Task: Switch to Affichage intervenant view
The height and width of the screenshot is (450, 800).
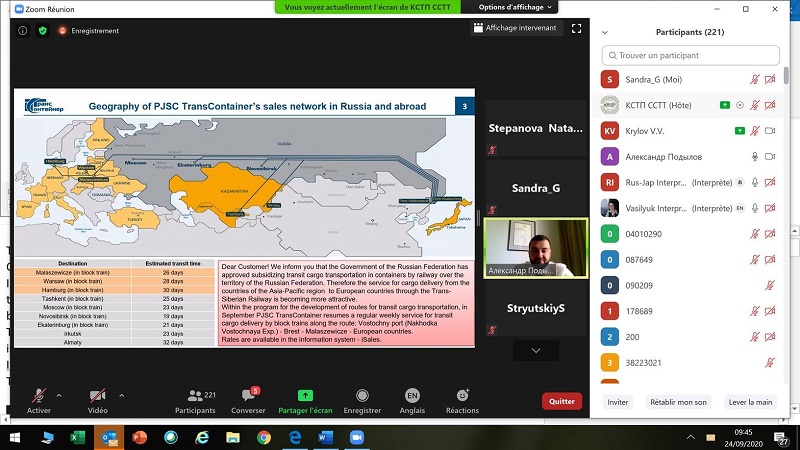Action: tap(515, 28)
